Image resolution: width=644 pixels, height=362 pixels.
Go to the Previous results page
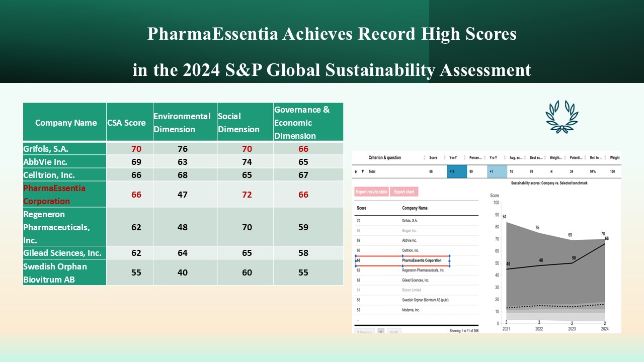click(x=366, y=332)
